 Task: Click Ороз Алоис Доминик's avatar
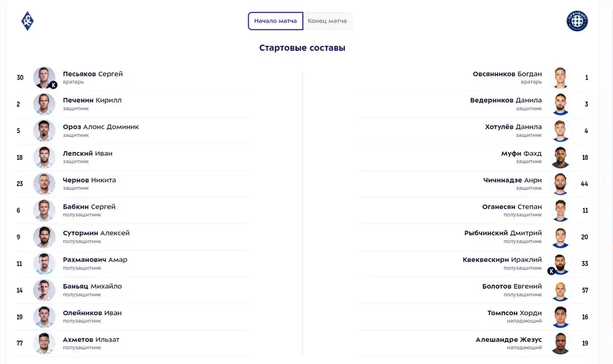44,131
